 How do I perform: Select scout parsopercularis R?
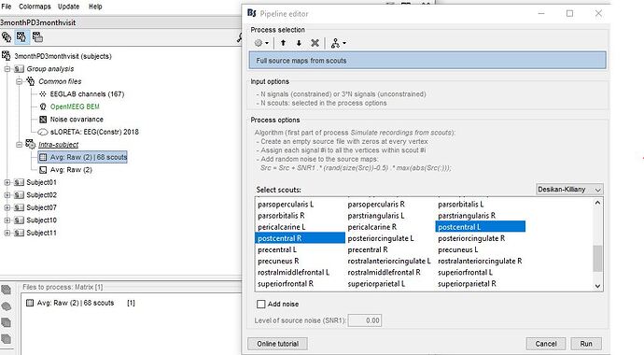click(376, 205)
